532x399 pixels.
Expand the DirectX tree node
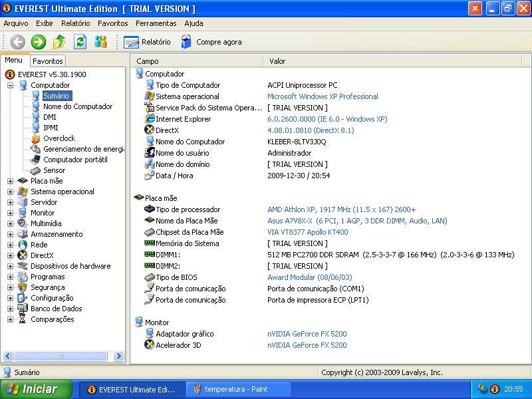tap(10, 255)
